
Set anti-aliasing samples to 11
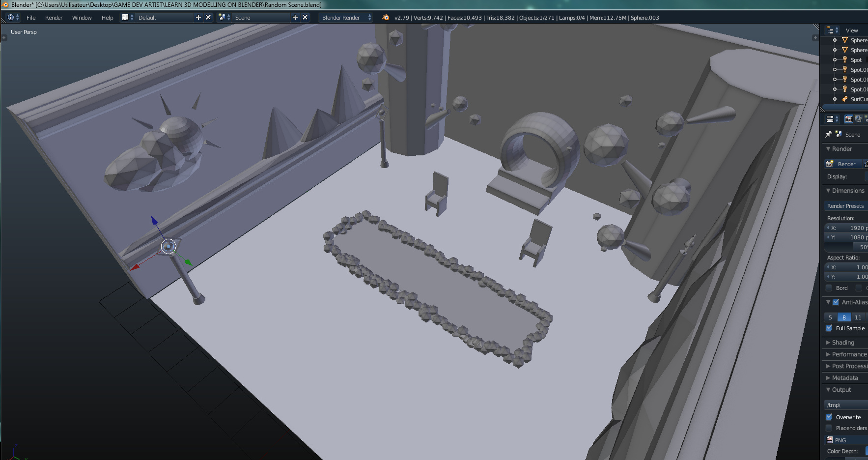858,317
